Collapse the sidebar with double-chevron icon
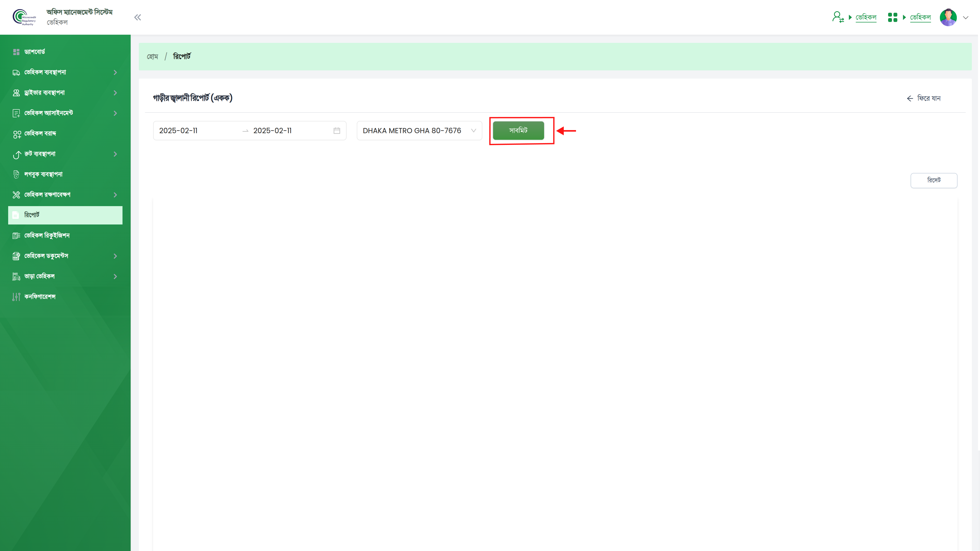980x551 pixels. [137, 17]
